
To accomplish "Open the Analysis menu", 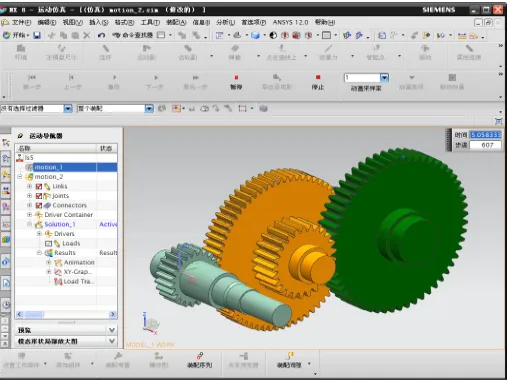I will pyautogui.click(x=225, y=22).
